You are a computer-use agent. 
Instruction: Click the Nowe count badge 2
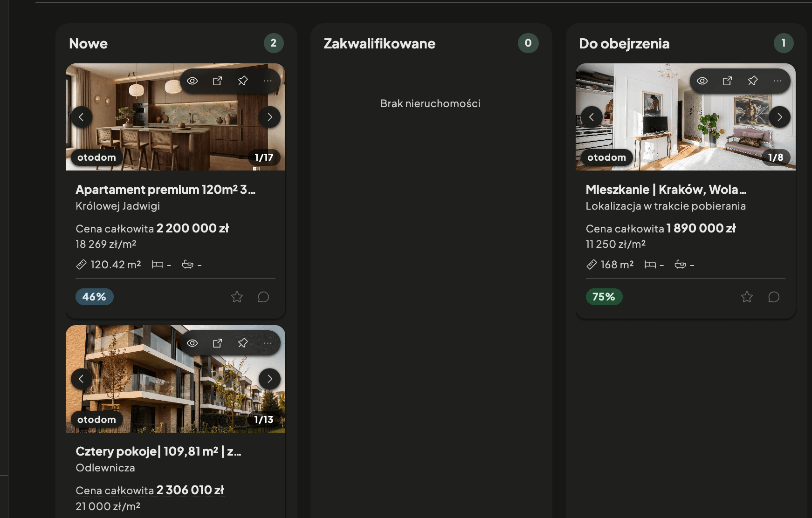click(274, 43)
